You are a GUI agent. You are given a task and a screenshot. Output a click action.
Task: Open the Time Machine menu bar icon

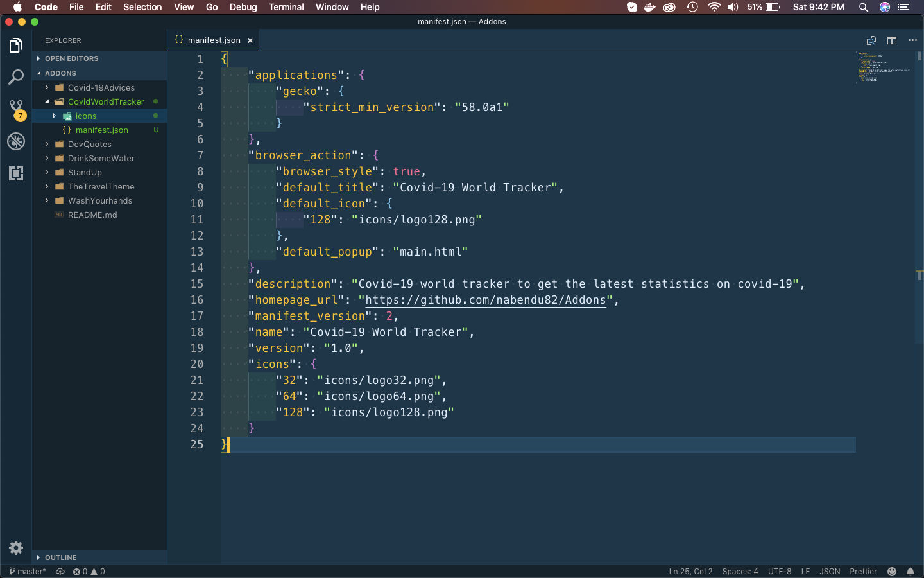point(692,7)
